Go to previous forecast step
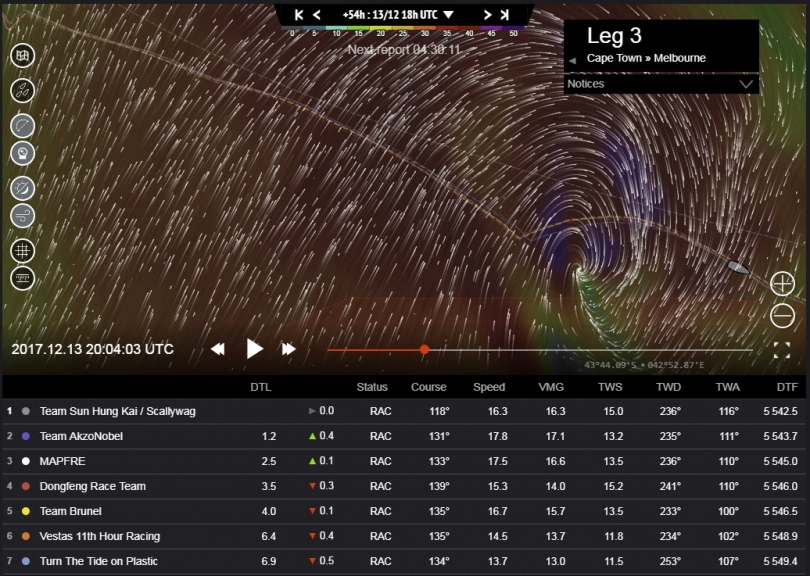This screenshot has width=810, height=576. pyautogui.click(x=317, y=15)
